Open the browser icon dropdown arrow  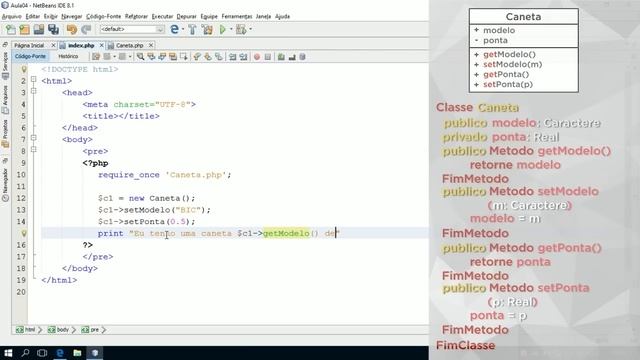182,29
